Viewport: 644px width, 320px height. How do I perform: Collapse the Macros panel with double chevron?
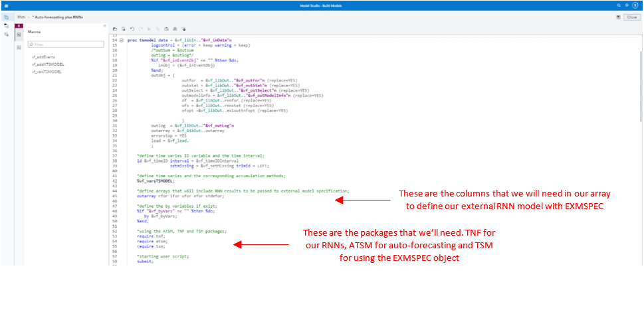(x=105, y=26)
